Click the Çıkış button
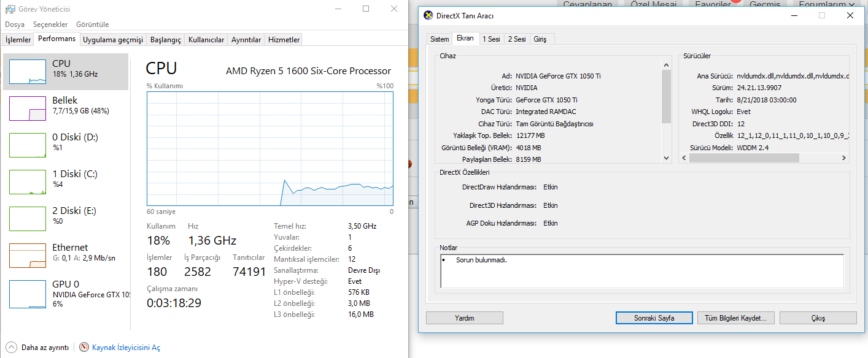The width and height of the screenshot is (868, 358). click(818, 318)
